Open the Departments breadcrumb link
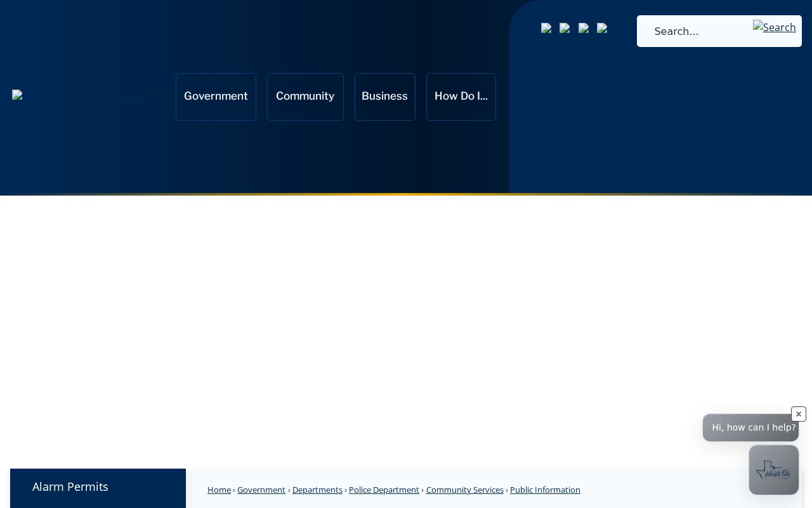Screen dimensions: 812x508 click(317, 490)
